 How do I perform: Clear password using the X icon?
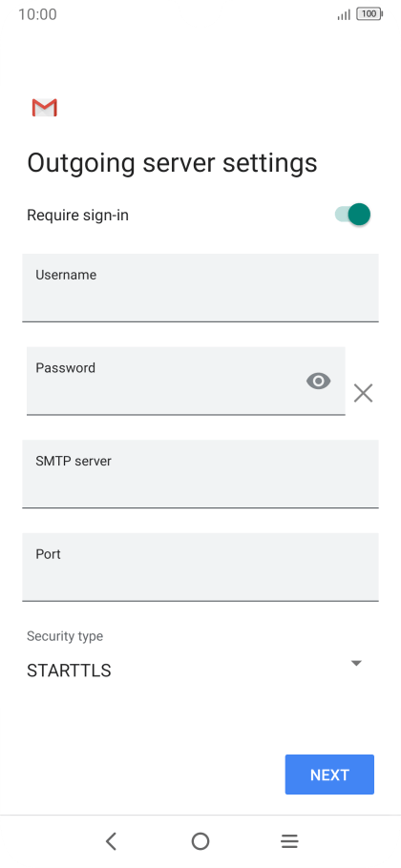(x=364, y=393)
